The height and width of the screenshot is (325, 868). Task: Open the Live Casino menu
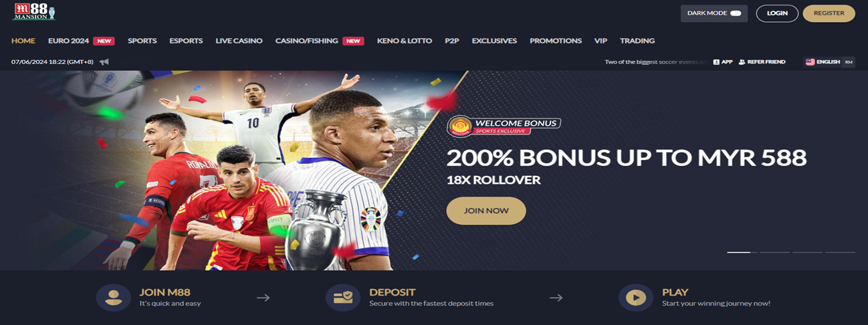click(x=239, y=41)
